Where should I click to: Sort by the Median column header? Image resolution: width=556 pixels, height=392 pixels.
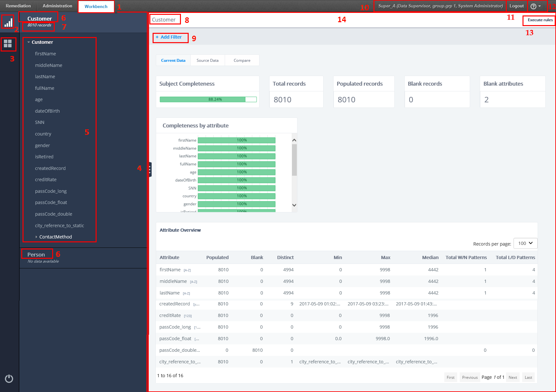[x=430, y=257]
